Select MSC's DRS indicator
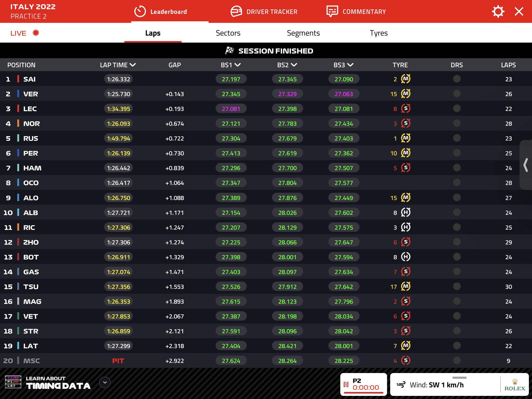Screen dimensions: 532x399 pos(457,360)
